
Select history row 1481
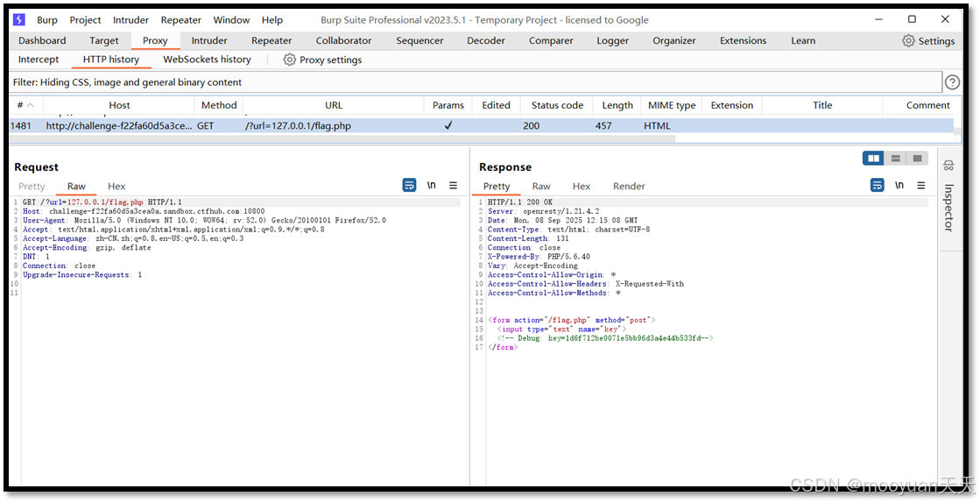tap(482, 126)
